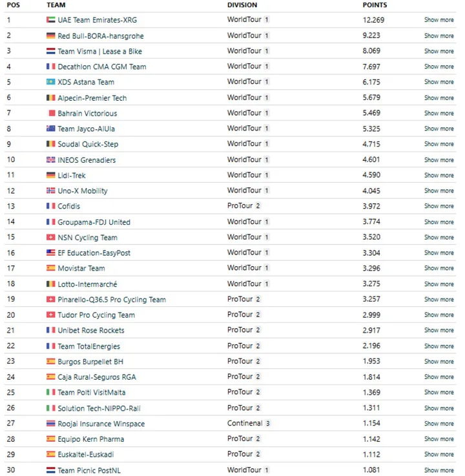Click the Norwegian flag beside Uno-X Mobility

(x=51, y=191)
